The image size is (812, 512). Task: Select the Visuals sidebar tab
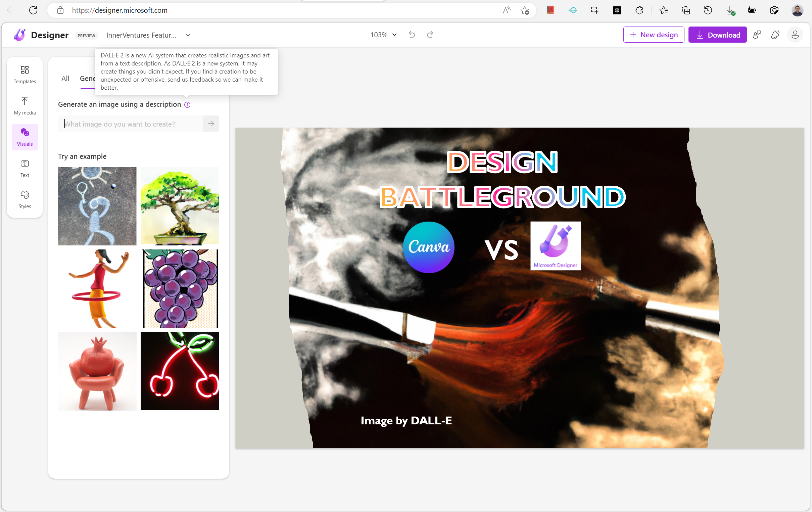[25, 137]
